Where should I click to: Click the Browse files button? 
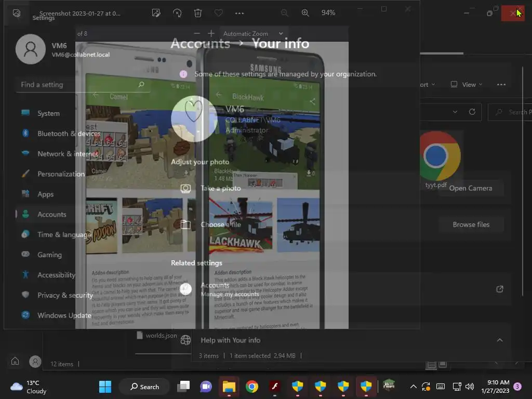471,224
